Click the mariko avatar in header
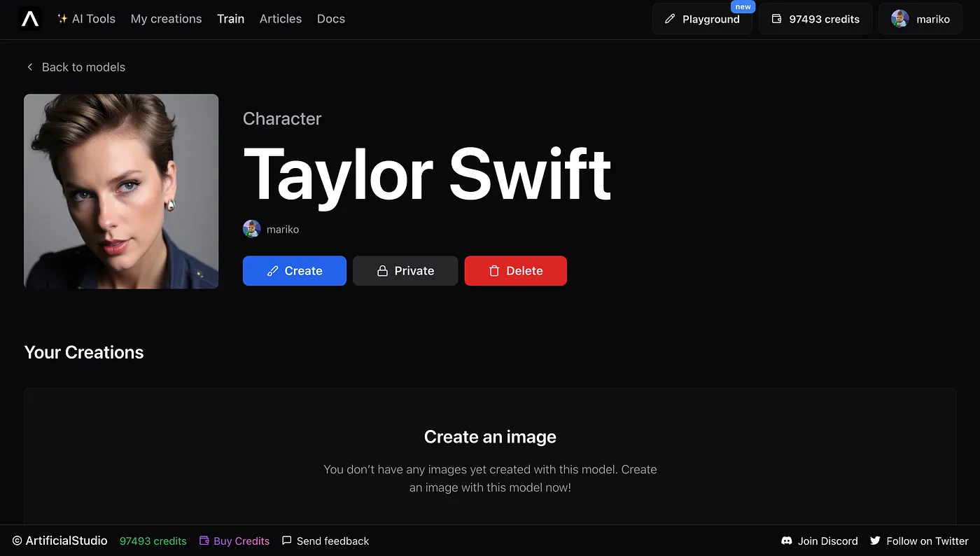 [x=900, y=19]
